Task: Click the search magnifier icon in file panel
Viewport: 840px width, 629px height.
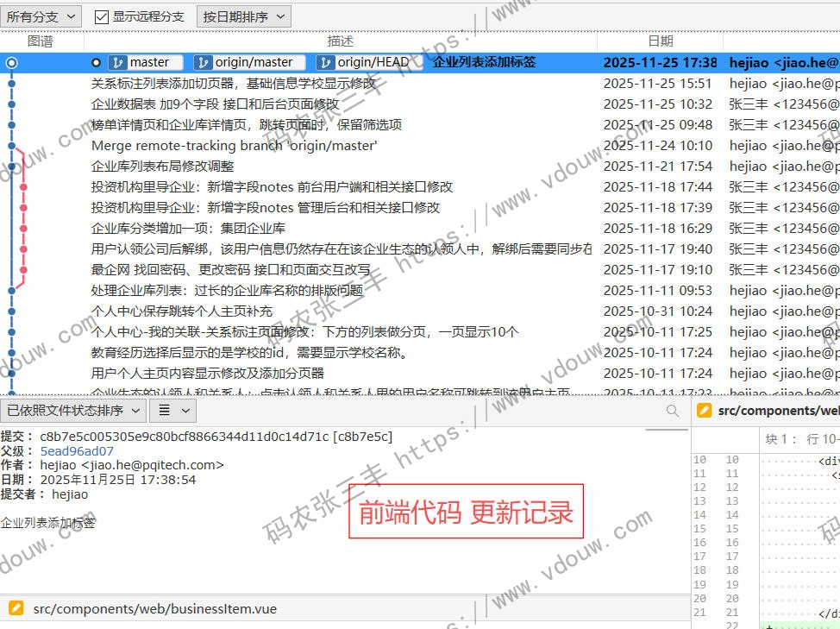Action: (673, 412)
